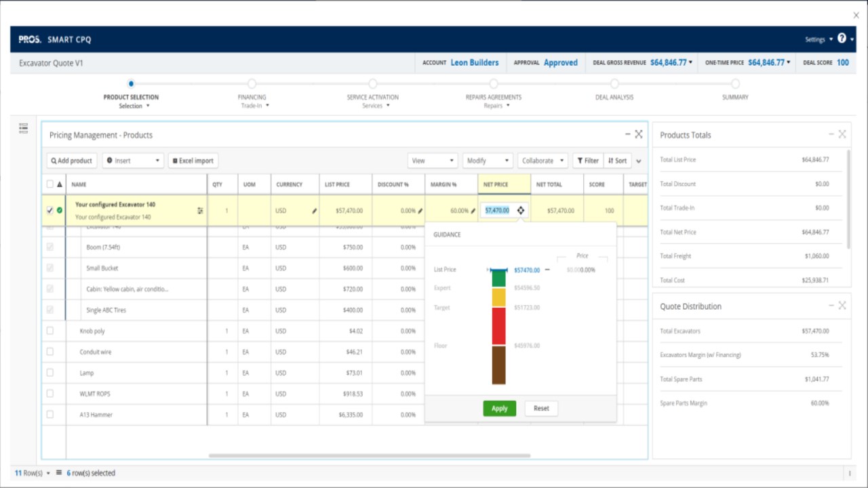Image resolution: width=868 pixels, height=488 pixels.
Task: Click the Approved approval status link
Action: pyautogui.click(x=561, y=62)
